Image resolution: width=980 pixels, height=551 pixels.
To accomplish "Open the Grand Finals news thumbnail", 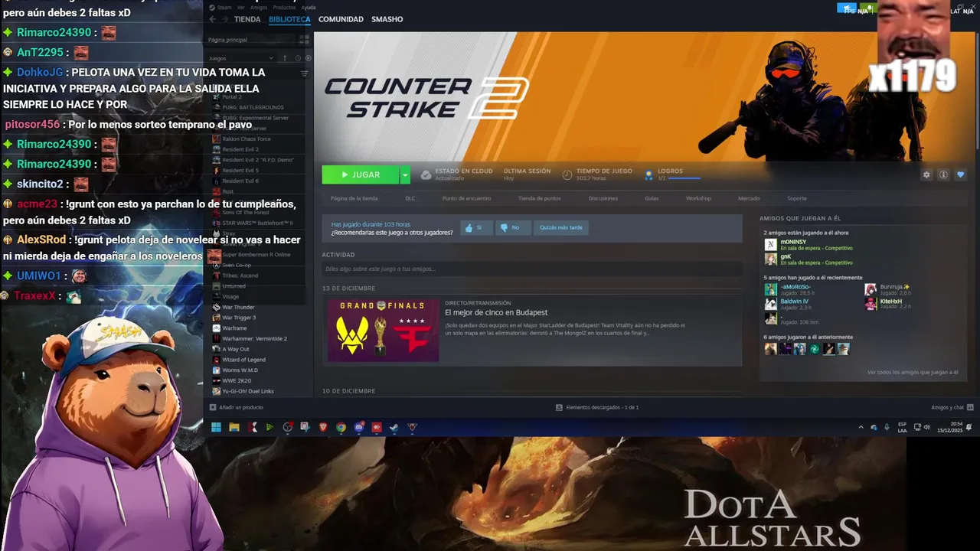I will tap(384, 330).
